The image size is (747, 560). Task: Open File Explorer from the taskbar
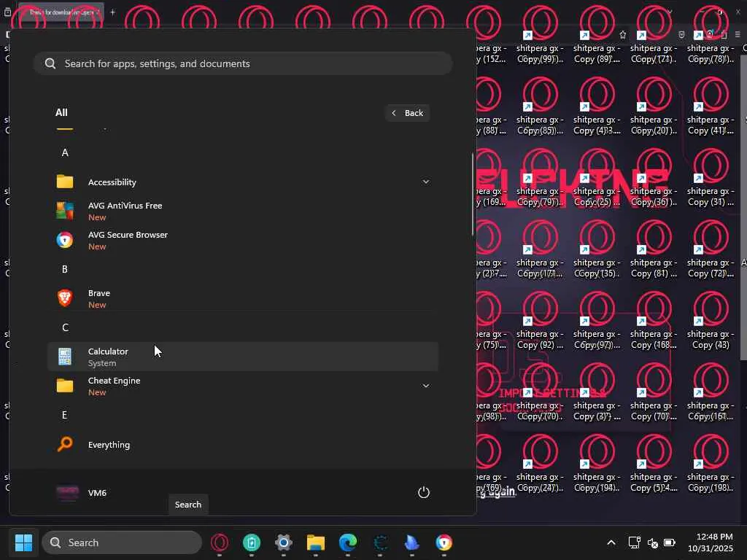[315, 542]
